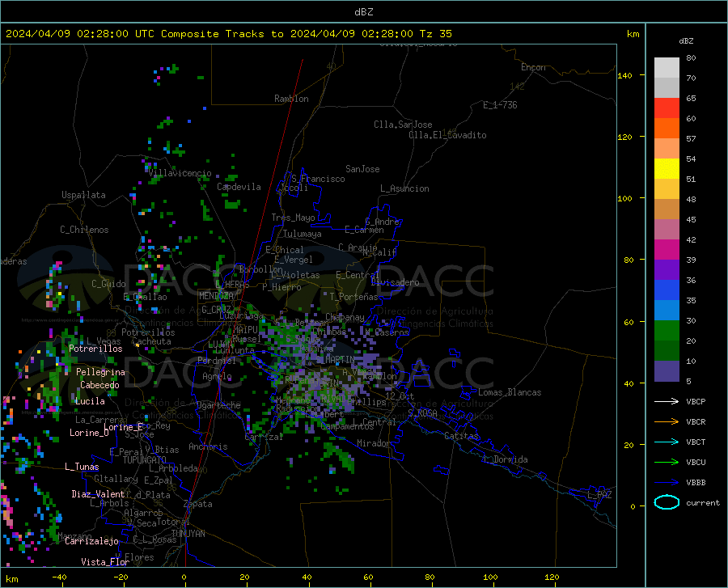
Task: Select the purple 36 dBZ color swatch
Action: pos(667,270)
